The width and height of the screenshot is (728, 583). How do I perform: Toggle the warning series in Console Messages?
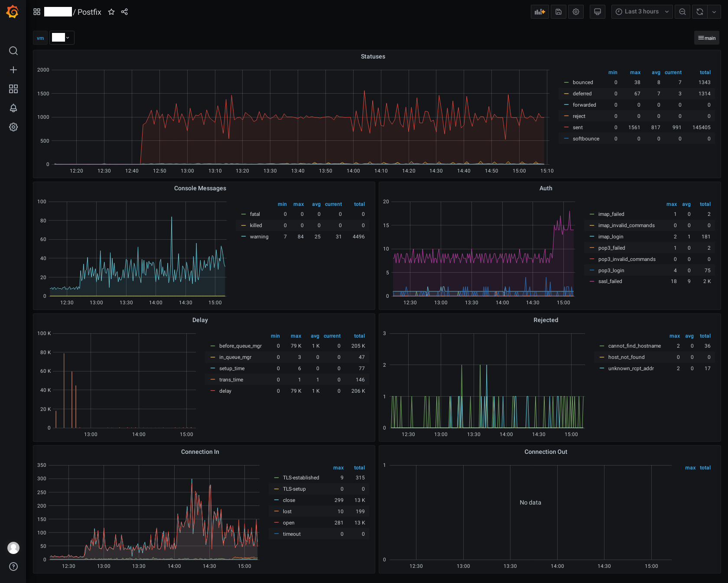pyautogui.click(x=259, y=237)
